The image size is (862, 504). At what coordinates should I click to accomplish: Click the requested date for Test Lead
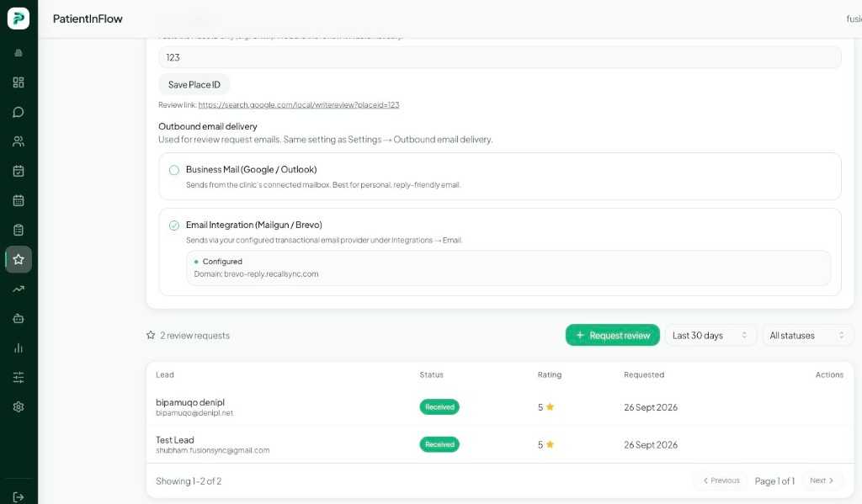(x=651, y=444)
